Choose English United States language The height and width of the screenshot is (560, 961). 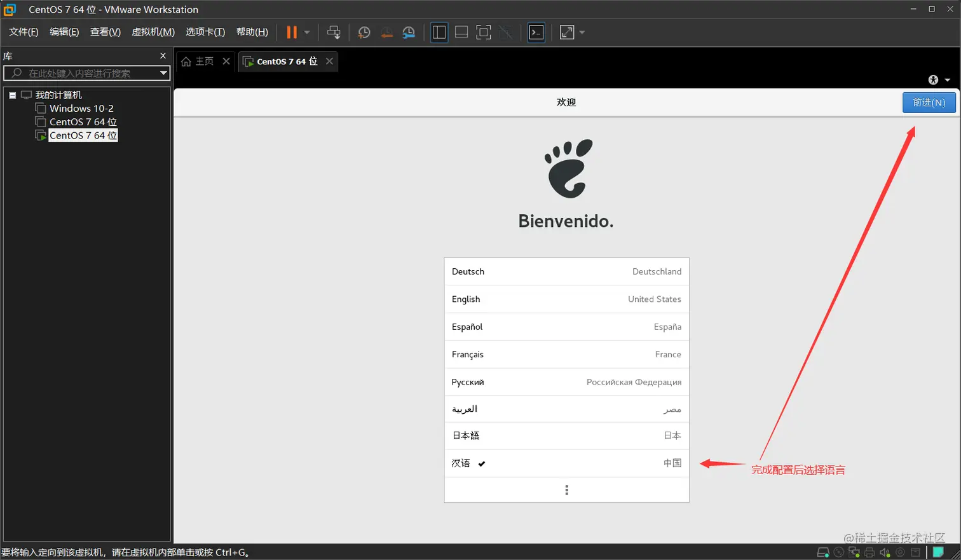pyautogui.click(x=566, y=299)
